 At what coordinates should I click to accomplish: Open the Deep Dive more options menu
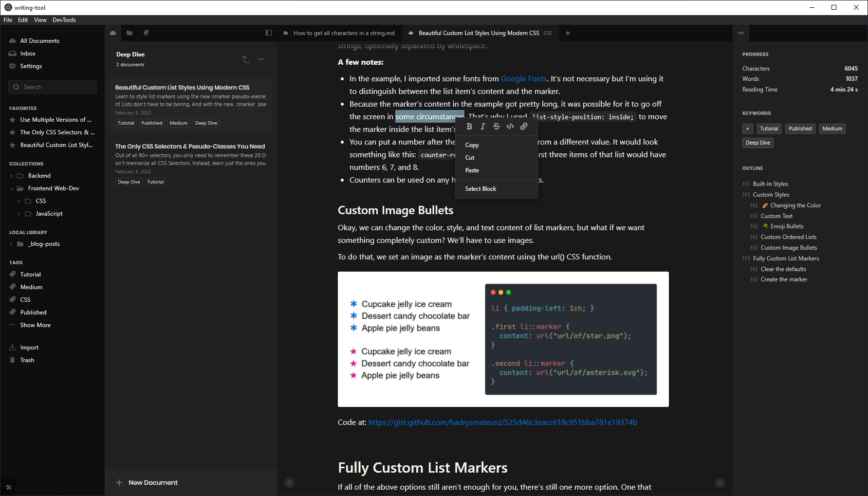coord(261,59)
